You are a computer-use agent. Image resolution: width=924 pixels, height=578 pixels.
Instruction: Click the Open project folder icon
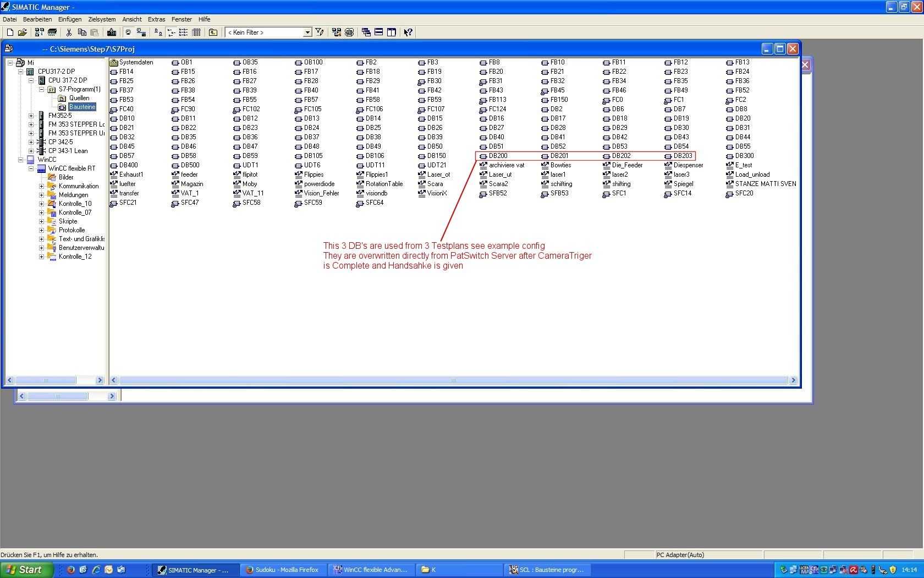click(x=23, y=32)
